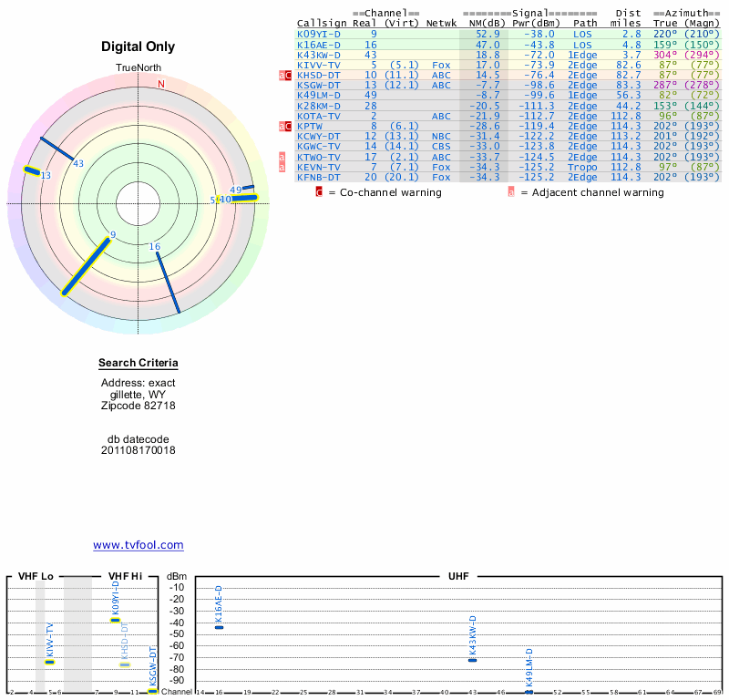Select the KIVV-TV callsign in the table
The height and width of the screenshot is (700, 729).
coord(318,66)
